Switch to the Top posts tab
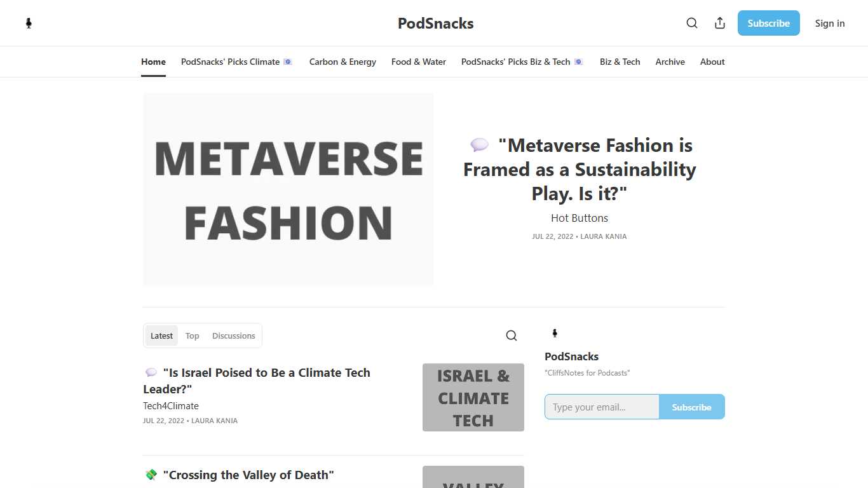868x488 pixels. click(x=193, y=335)
